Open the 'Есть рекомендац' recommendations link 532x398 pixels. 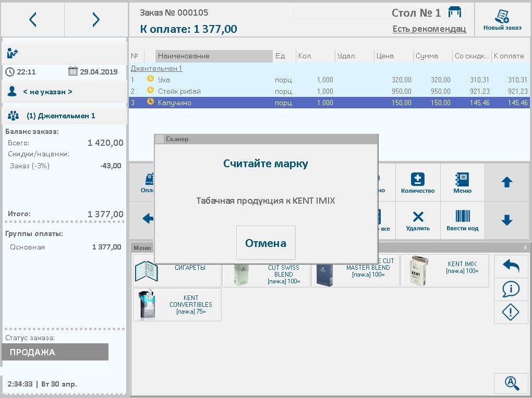click(x=429, y=29)
